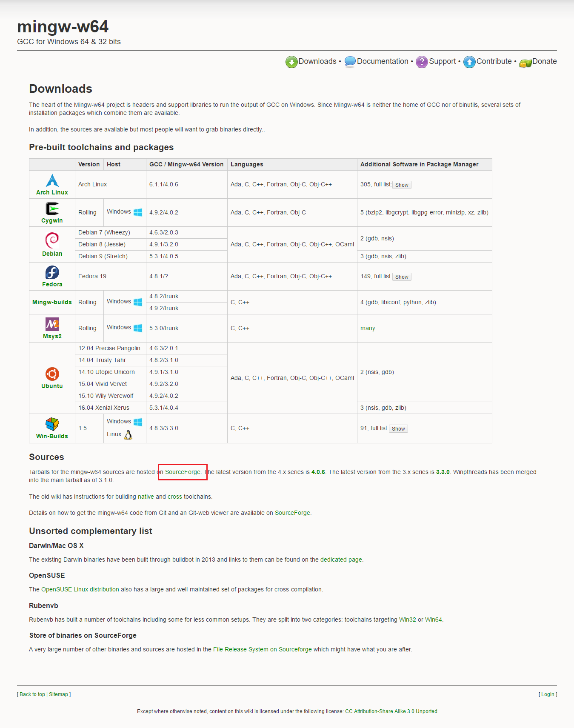Open the CC Attribution-Share Alike 3.0 Unported link
The image size is (574, 728).
coord(391,711)
